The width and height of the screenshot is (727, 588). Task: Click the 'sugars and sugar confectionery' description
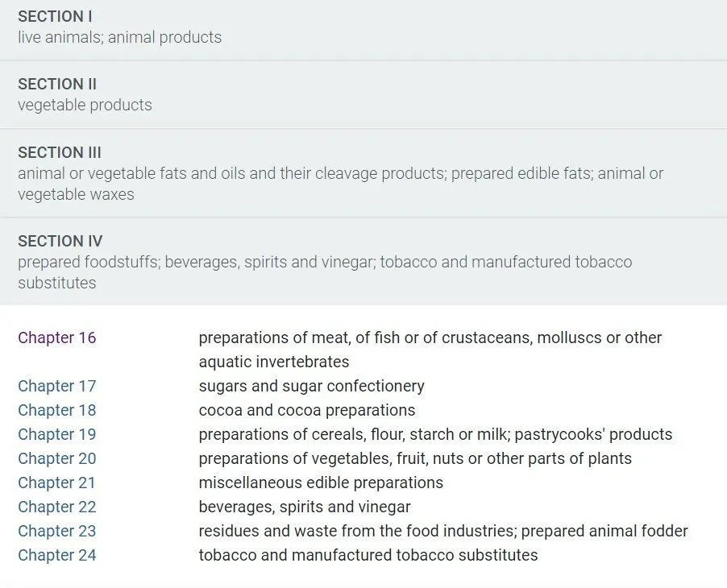pyautogui.click(x=312, y=386)
